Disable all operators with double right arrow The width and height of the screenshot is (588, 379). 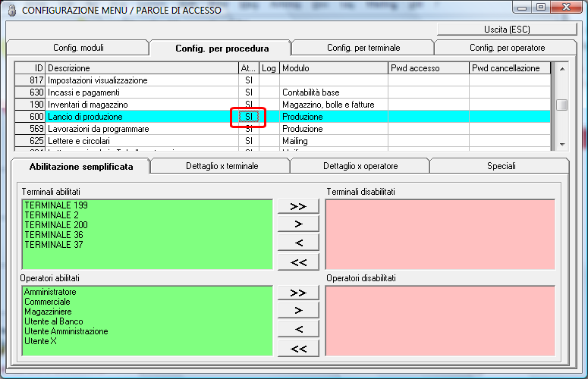(x=298, y=293)
